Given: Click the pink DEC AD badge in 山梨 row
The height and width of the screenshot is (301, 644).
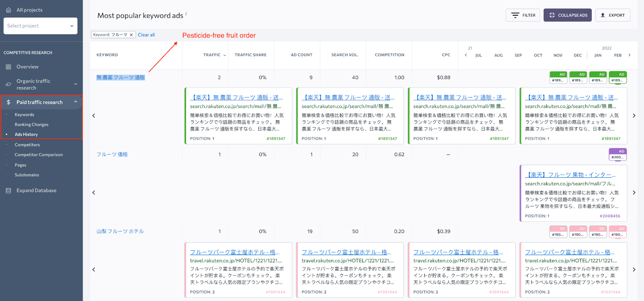Looking at the screenshot, I should coord(578,231).
